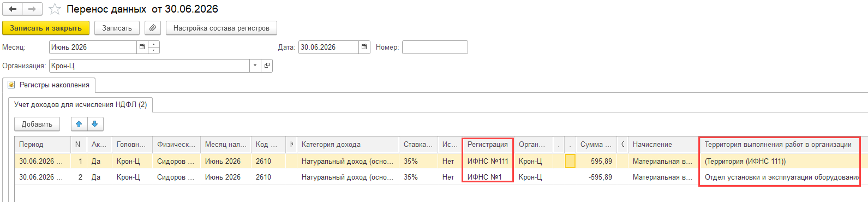Select the Регистры накопления tab
The height and width of the screenshot is (202, 868).
[49, 85]
